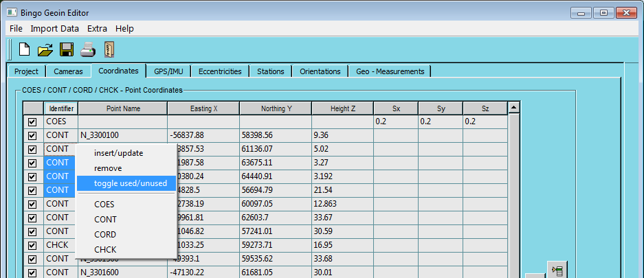Select toggle used/unused menu entry
The width and height of the screenshot is (644, 278).
[126, 183]
